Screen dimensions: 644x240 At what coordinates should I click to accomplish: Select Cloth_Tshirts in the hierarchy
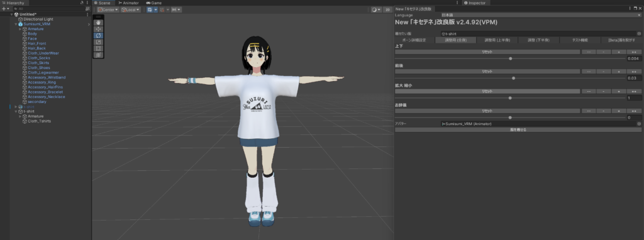(40, 121)
